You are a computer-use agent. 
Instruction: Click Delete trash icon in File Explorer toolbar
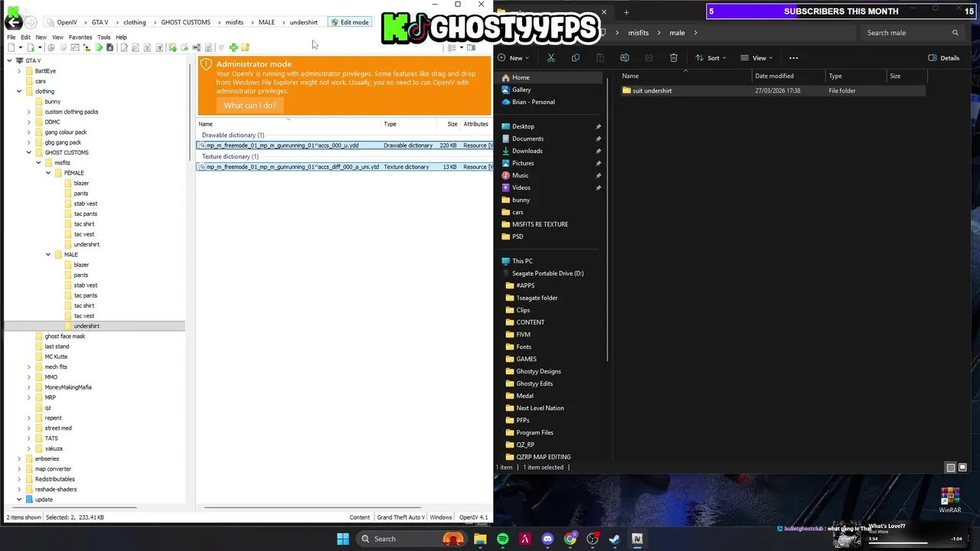pos(673,57)
